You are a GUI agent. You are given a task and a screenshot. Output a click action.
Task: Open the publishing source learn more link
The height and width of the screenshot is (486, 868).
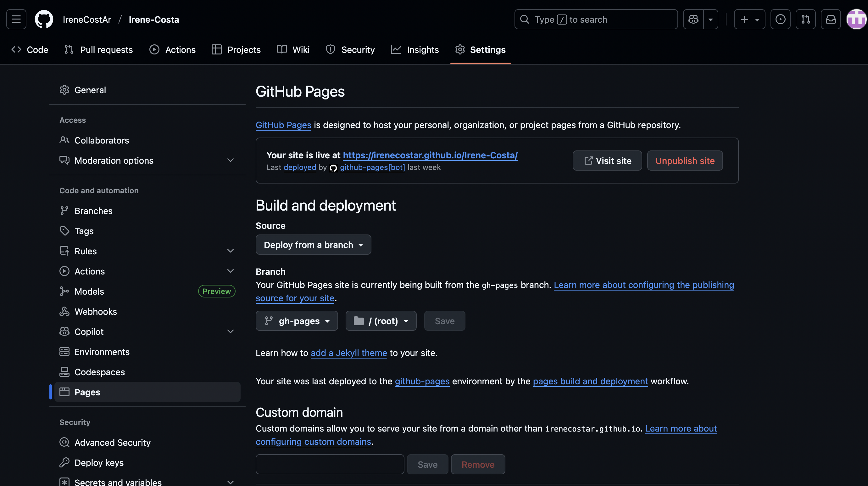(644, 285)
